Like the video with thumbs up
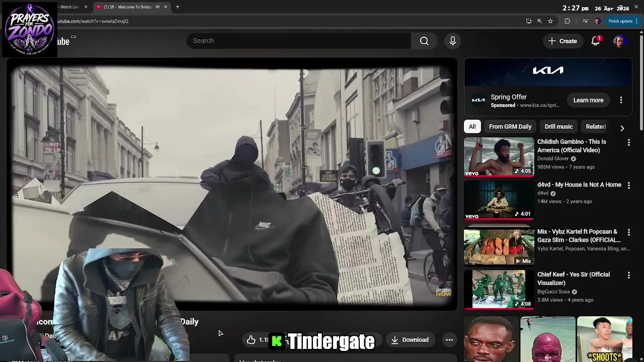Viewport: 644px width, 362px height. pyautogui.click(x=251, y=340)
